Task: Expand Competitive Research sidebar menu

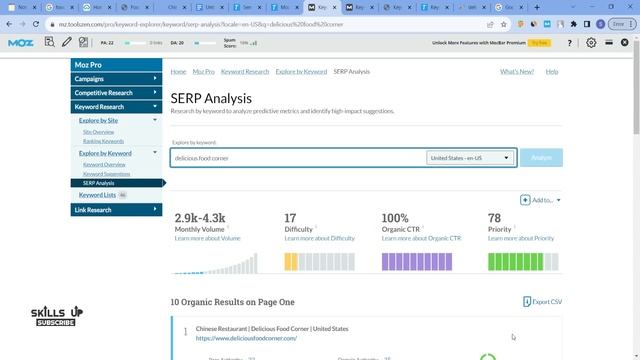Action: point(116,93)
